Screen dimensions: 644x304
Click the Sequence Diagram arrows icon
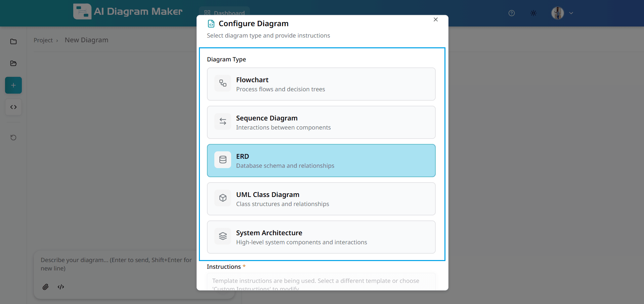223,121
